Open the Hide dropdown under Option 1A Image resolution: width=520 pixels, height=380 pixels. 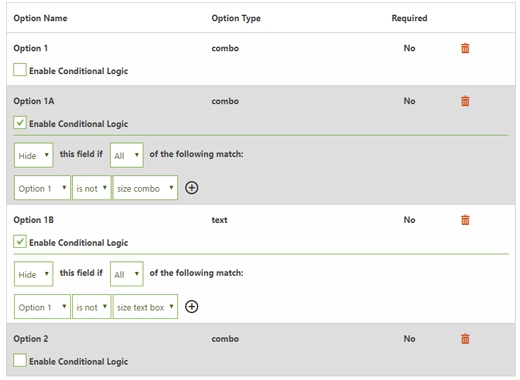[34, 155]
